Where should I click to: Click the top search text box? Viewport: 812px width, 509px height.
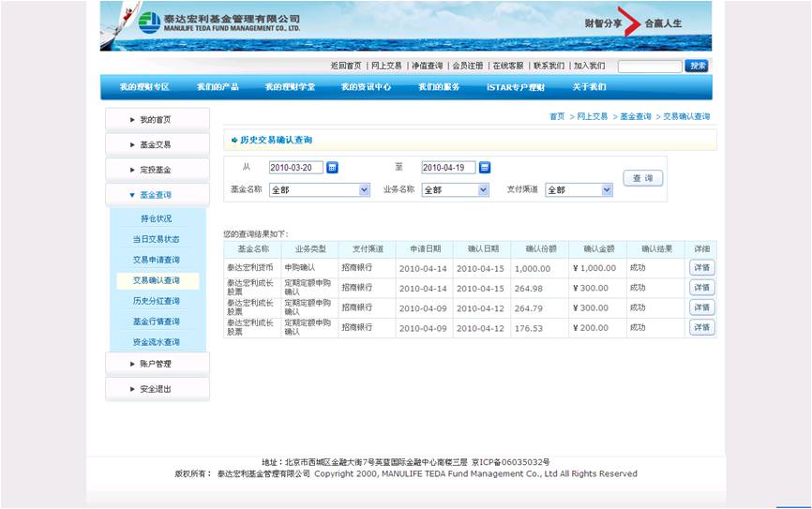[650, 67]
